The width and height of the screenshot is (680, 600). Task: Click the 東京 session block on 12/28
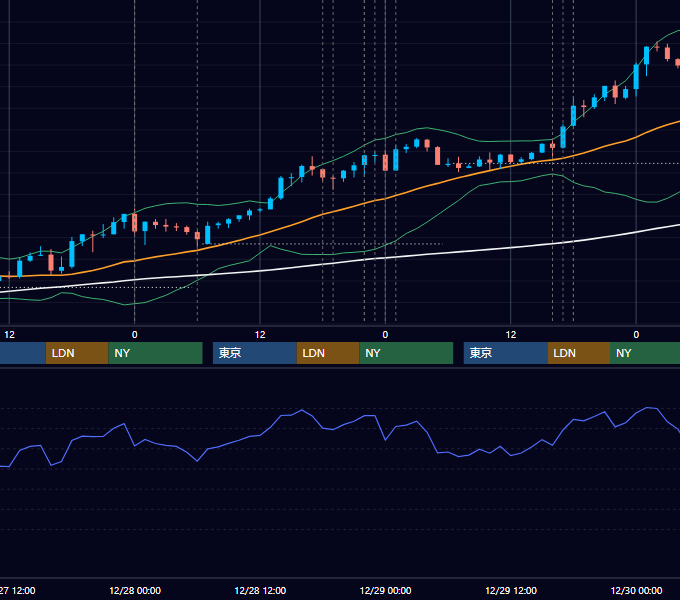point(255,353)
